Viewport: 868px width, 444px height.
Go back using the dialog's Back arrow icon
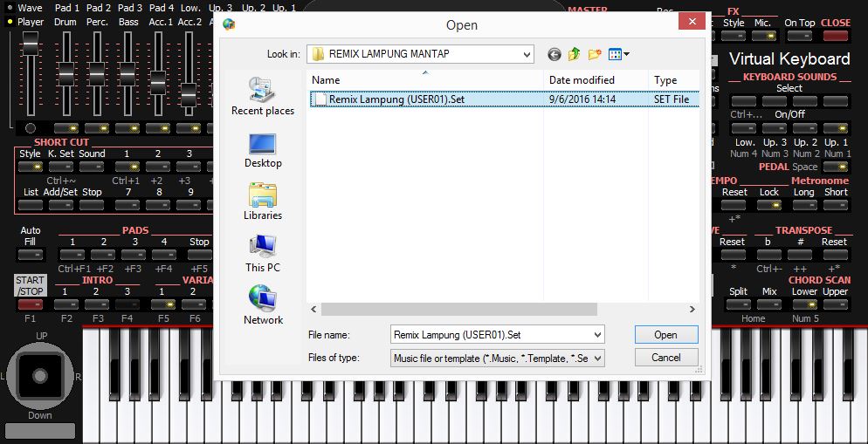coord(555,54)
